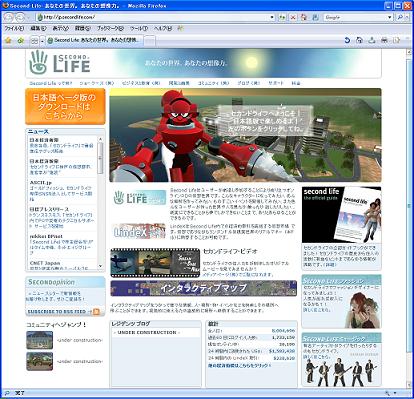
Task: Click the status bar icon at bottom left
Action: tap(7, 393)
